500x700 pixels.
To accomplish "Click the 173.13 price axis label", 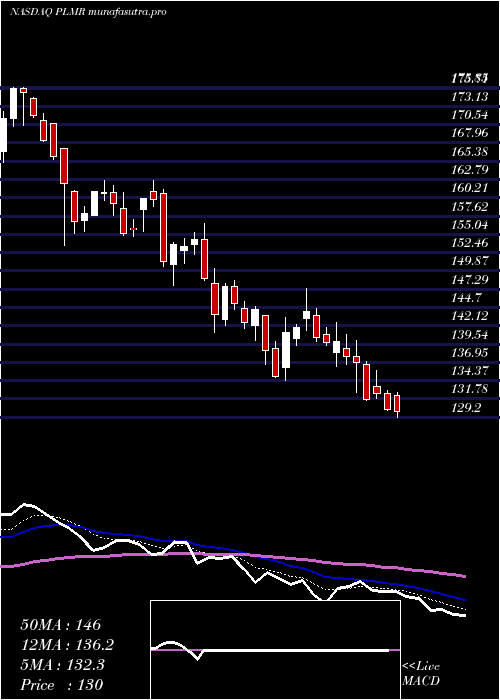I will (x=470, y=96).
